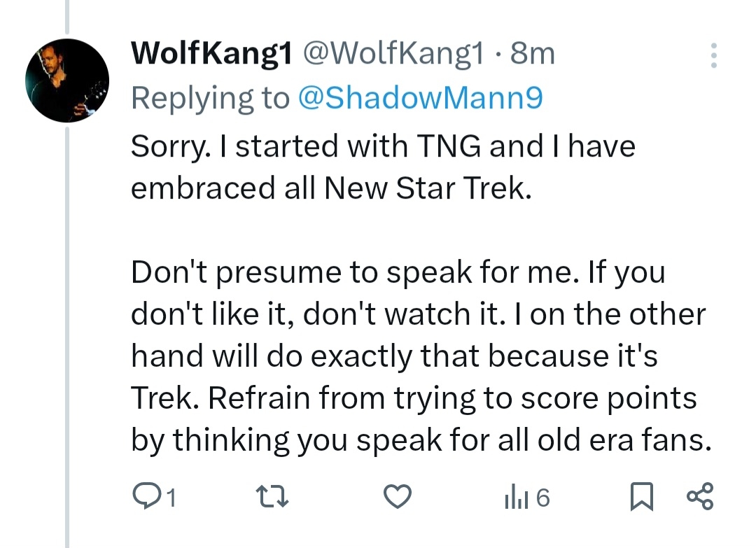The image size is (756, 548).
Task: Open the gray @WolfKang1 handle
Action: (x=391, y=55)
